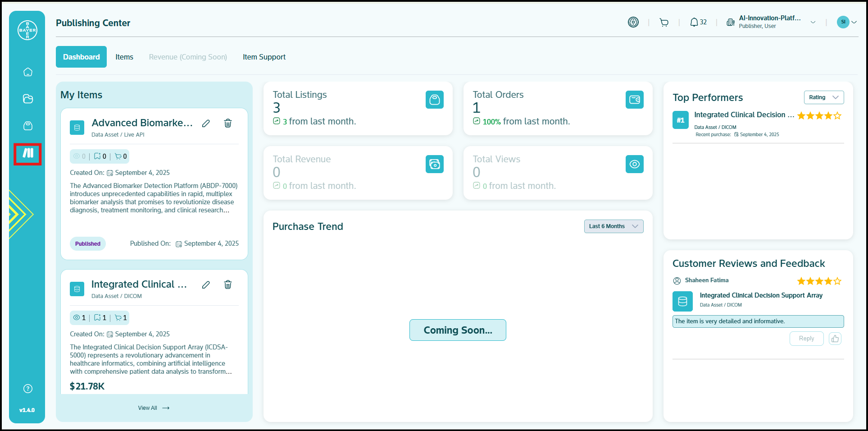Switch to the Item Support tab
This screenshot has width=868, height=431.
(x=264, y=57)
